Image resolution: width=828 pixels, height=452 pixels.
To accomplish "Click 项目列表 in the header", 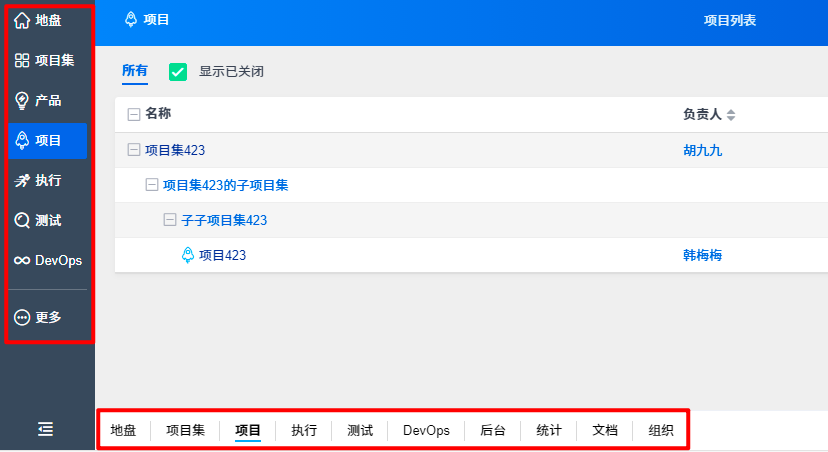I will (x=730, y=20).
